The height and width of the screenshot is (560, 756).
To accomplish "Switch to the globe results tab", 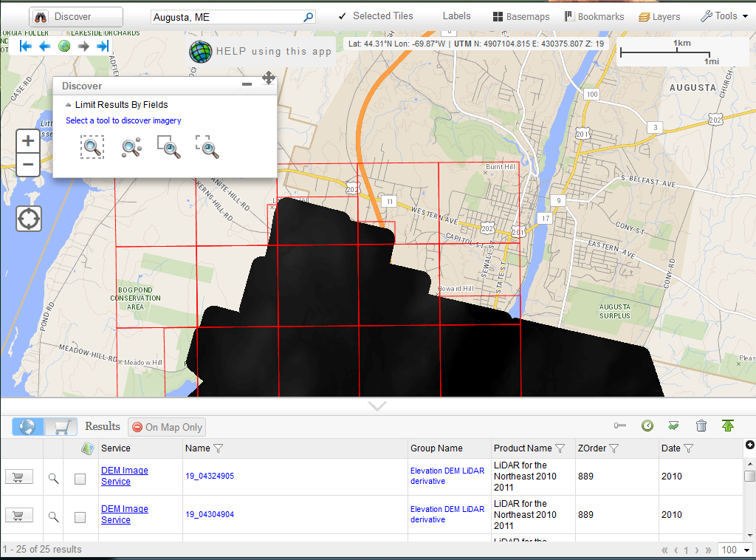I will [27, 427].
